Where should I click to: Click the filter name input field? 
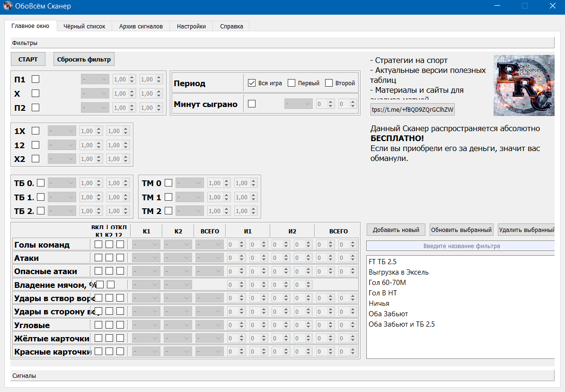coord(461,246)
